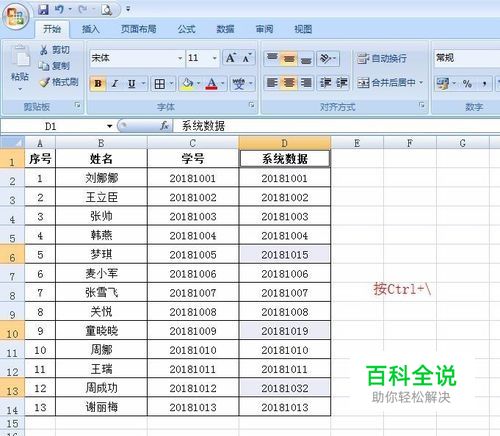Open the 审阅 (Review) tab
Image resolution: width=500 pixels, height=436 pixels.
264,29
